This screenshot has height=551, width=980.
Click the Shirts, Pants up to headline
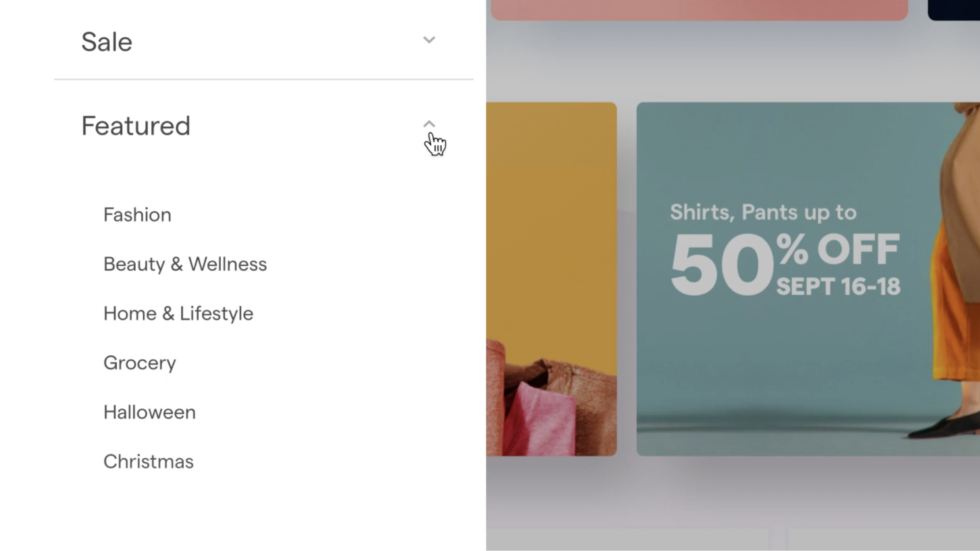(x=763, y=212)
